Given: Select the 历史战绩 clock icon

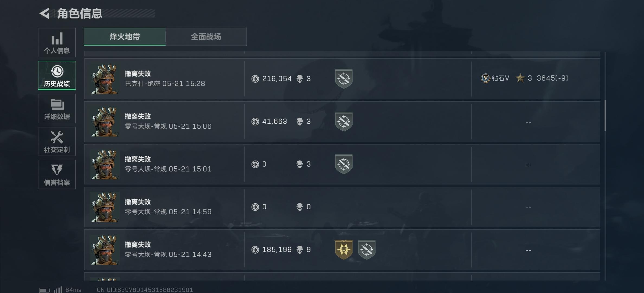Looking at the screenshot, I should coord(57,72).
